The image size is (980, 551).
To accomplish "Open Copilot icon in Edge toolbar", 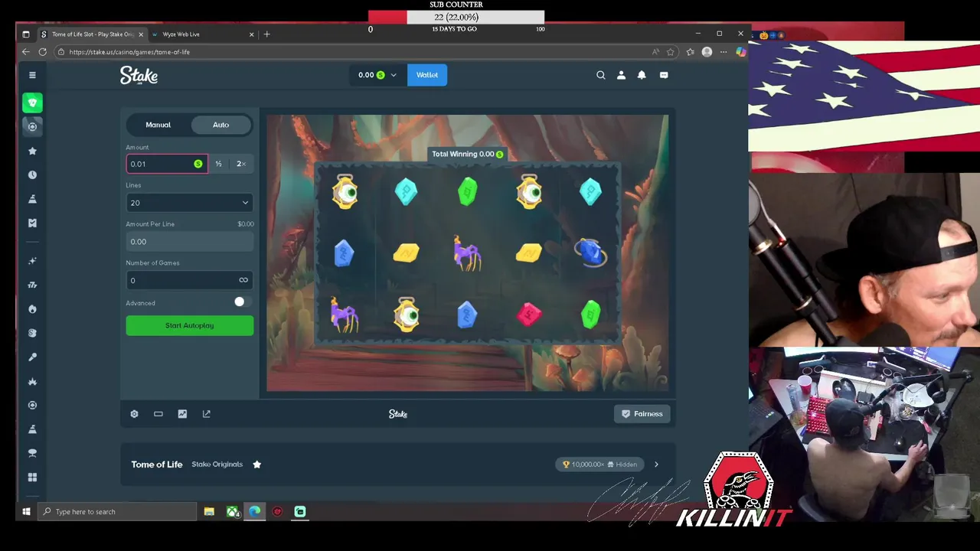I will (x=740, y=52).
